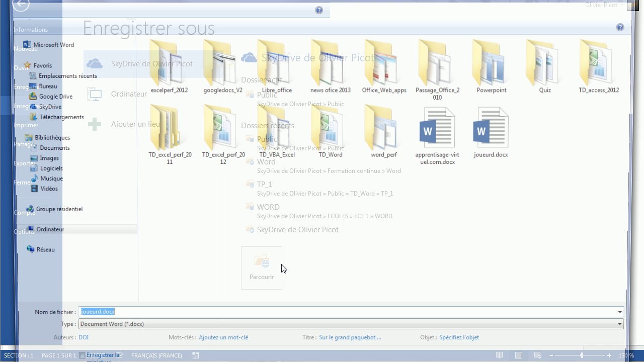
Task: Select the Powerpoint folder
Action: point(492,67)
